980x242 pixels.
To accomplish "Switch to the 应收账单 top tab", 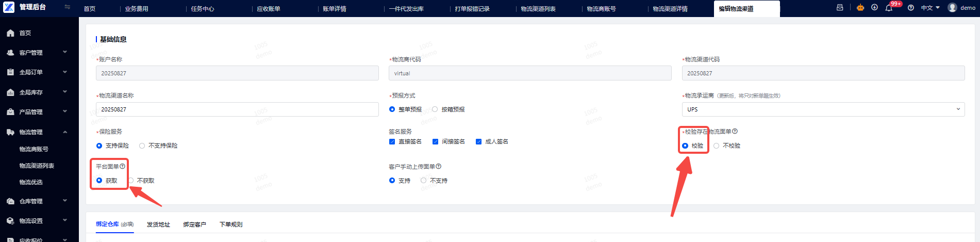I will tap(269, 9).
